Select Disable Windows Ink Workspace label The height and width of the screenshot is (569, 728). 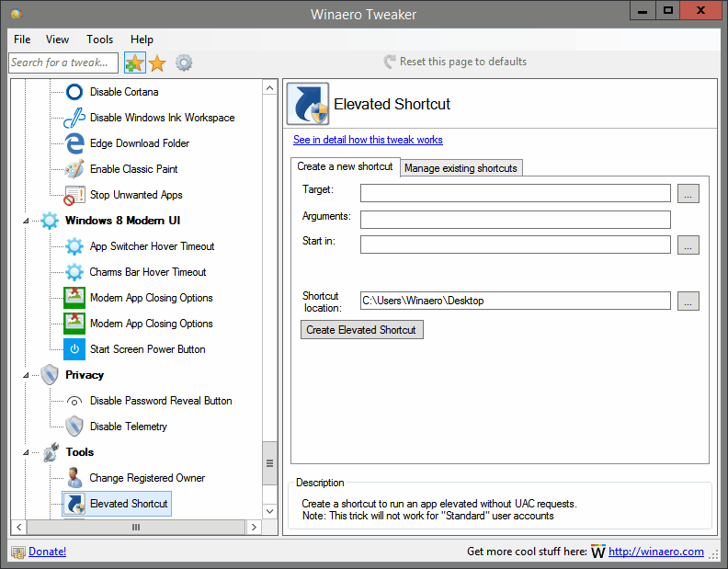coord(162,118)
